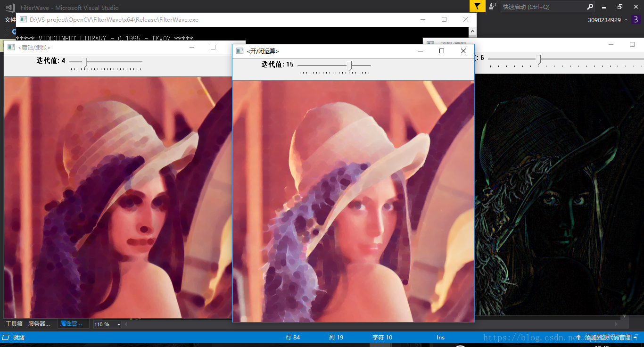The height and width of the screenshot is (347, 644).
Task: Click the 迭代值: 4 label in the 腐蚀/膨胀 window
Action: pyautogui.click(x=51, y=60)
